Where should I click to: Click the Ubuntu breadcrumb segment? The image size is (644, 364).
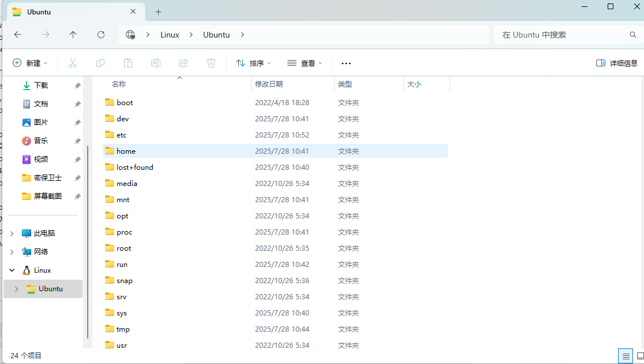(x=216, y=35)
